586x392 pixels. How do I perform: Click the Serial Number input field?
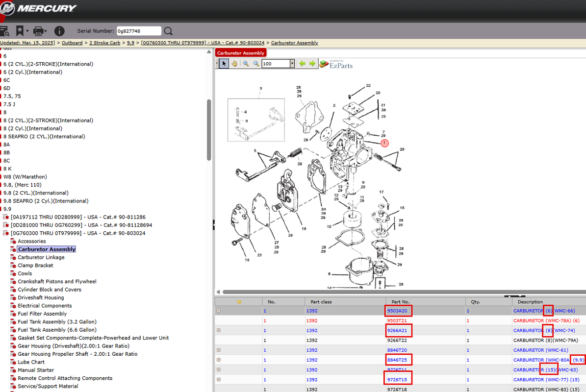(x=139, y=31)
